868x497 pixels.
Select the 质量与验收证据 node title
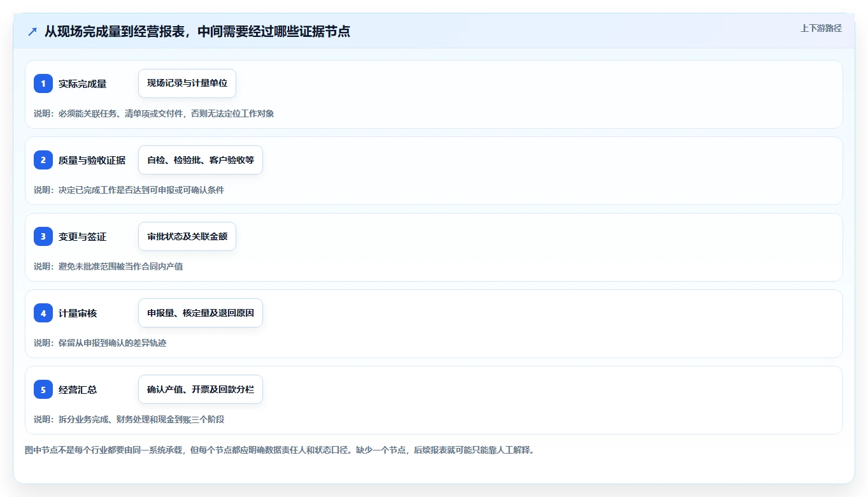pos(92,161)
